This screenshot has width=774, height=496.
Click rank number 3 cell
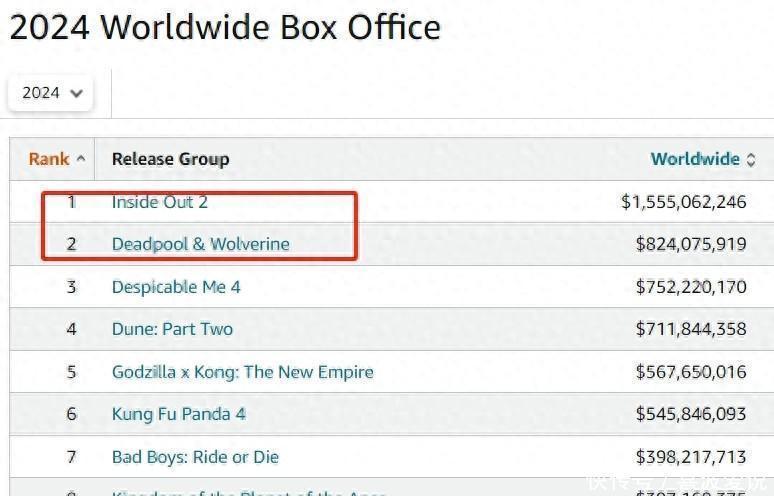click(71, 287)
